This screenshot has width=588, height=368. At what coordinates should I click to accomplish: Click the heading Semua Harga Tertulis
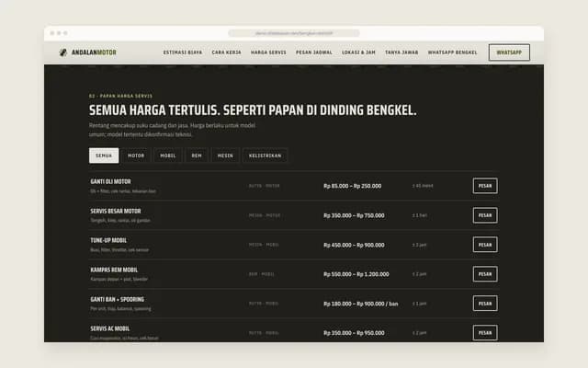[x=253, y=110]
